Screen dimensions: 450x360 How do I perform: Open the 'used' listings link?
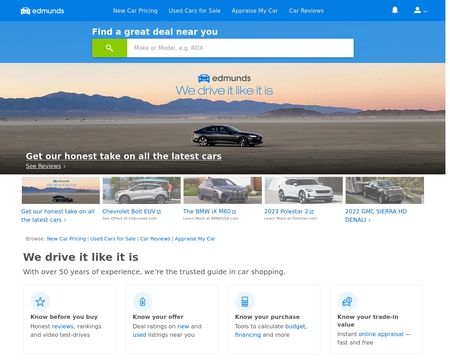(x=139, y=335)
